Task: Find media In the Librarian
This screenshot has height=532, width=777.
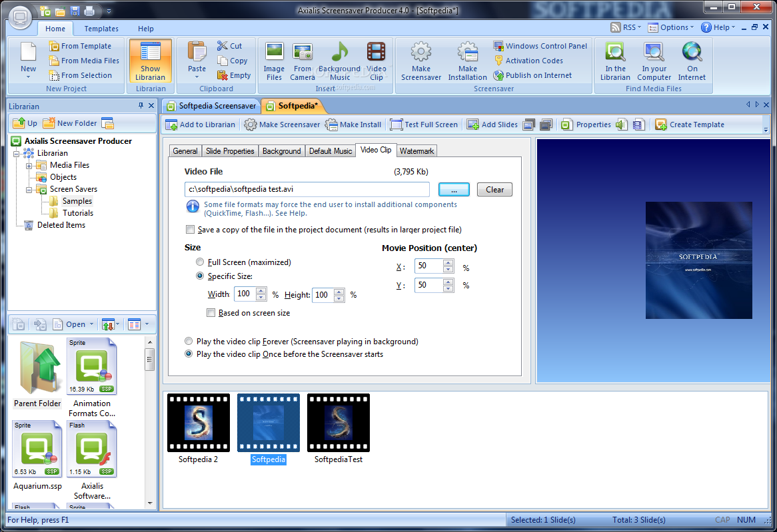Action: [616, 61]
